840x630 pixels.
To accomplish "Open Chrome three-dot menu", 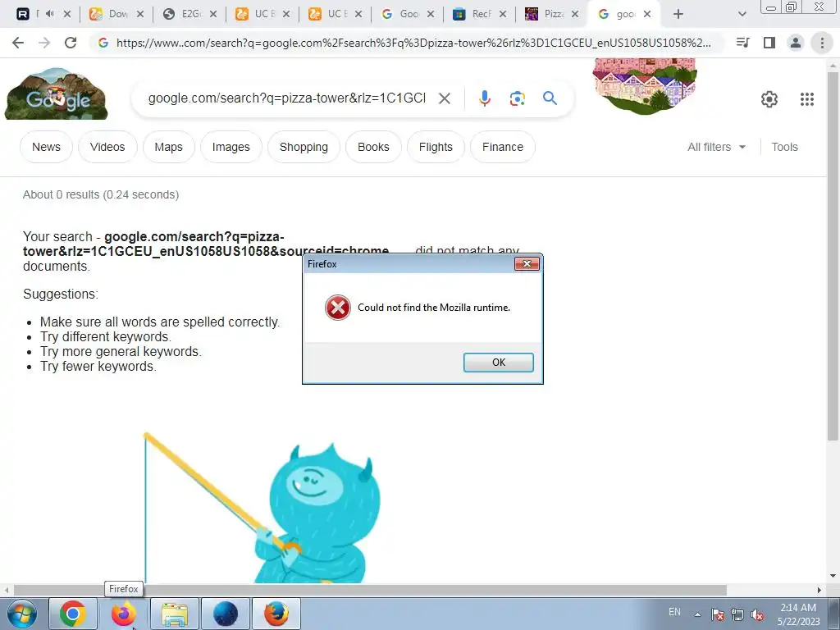I will (822, 43).
